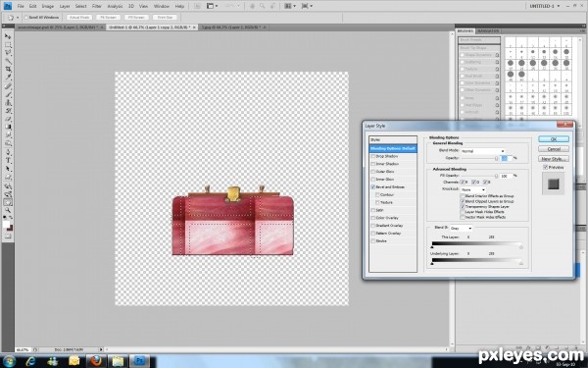Viewport: 588px width, 368px height.
Task: Enable the Color Overlay style
Action: (x=373, y=218)
